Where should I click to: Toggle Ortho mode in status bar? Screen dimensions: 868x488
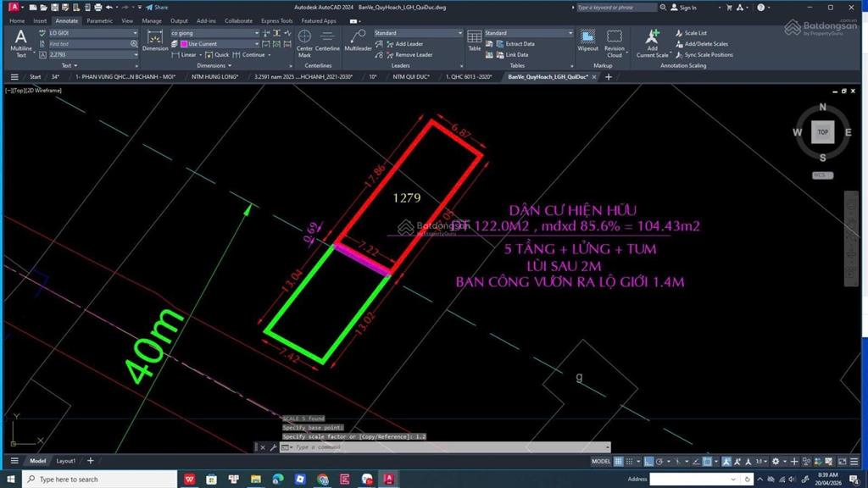(x=648, y=461)
